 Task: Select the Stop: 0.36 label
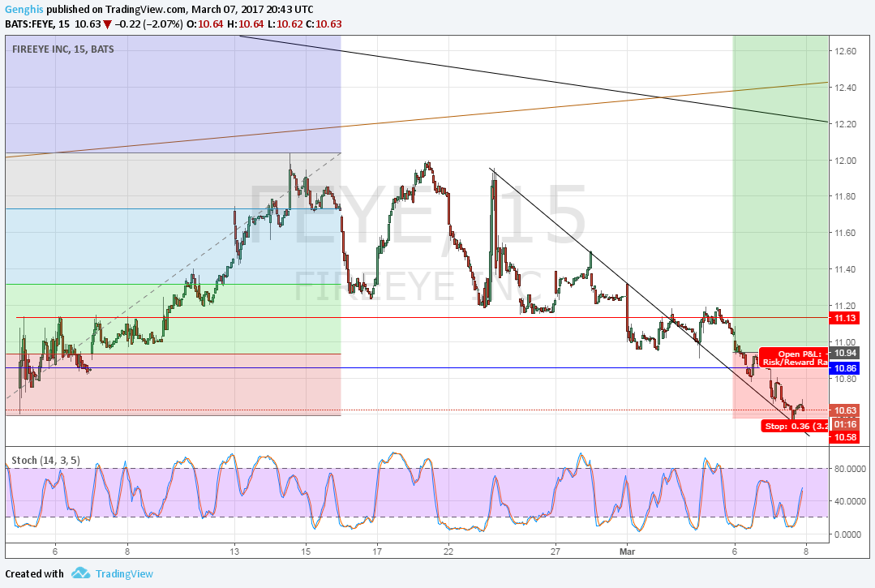pos(796,427)
